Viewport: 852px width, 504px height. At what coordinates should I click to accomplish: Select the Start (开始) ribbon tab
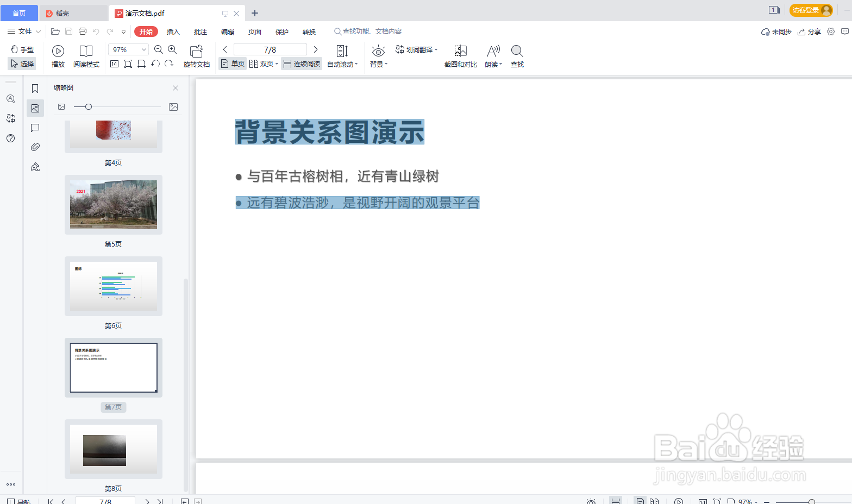[x=146, y=31]
